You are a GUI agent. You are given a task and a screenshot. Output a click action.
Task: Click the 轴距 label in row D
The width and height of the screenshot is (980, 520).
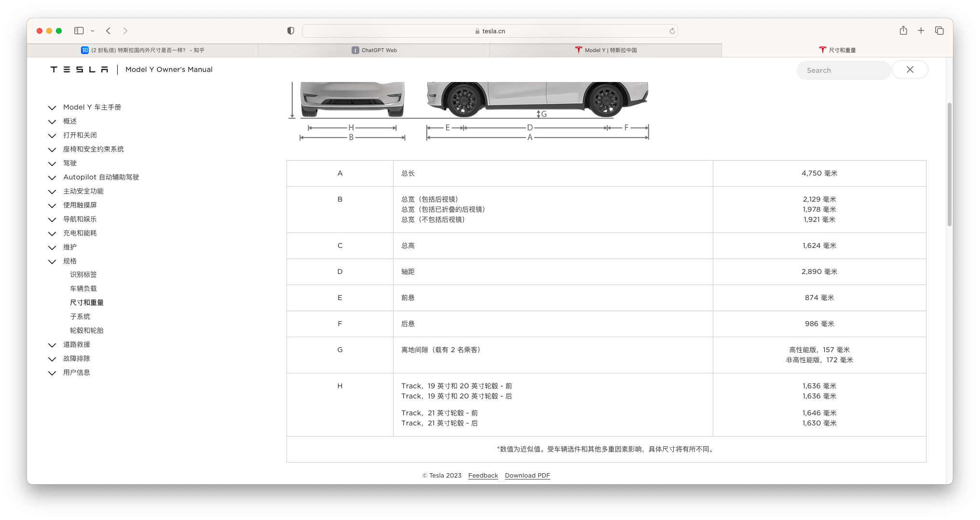click(x=408, y=272)
